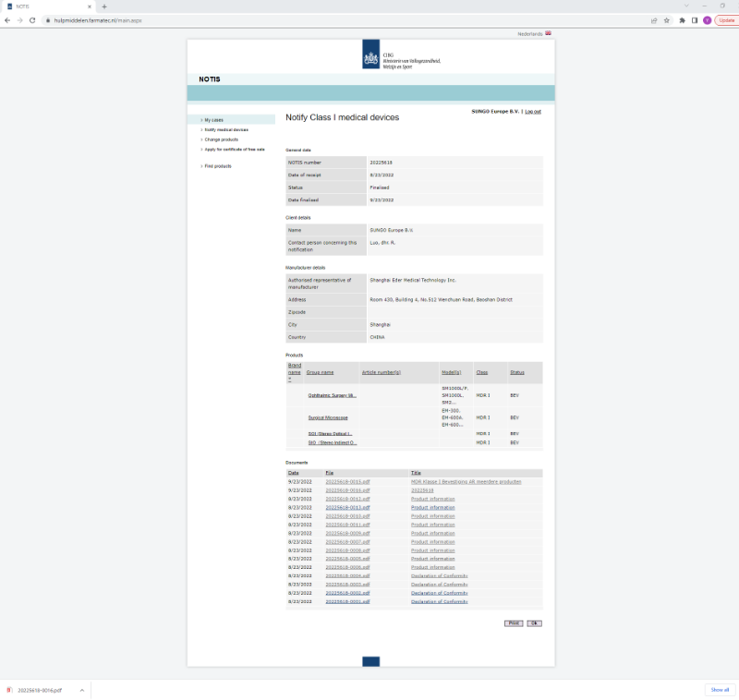739x700 pixels.
Task: Click the browser back arrow
Action: point(7,19)
